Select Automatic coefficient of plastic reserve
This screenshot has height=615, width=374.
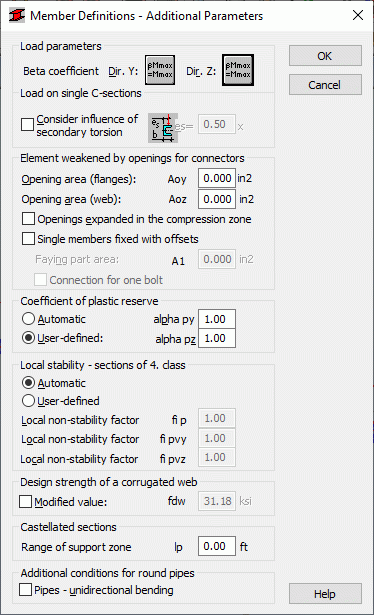(x=28, y=318)
